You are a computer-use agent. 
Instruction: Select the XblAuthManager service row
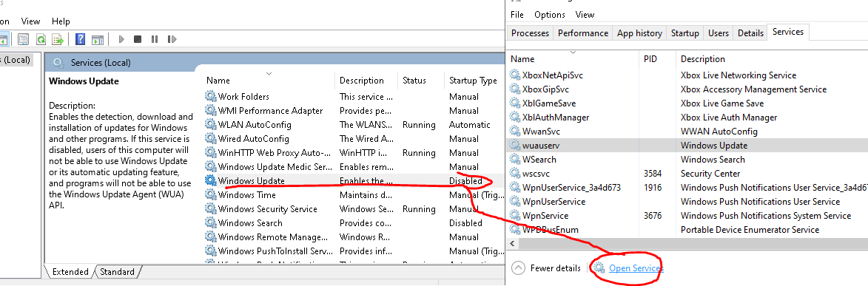pyautogui.click(x=687, y=118)
